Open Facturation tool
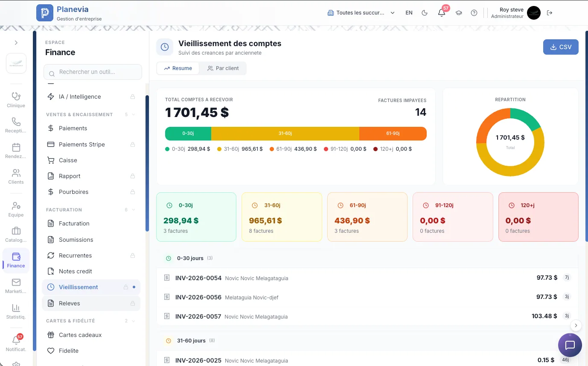 pos(91,223)
